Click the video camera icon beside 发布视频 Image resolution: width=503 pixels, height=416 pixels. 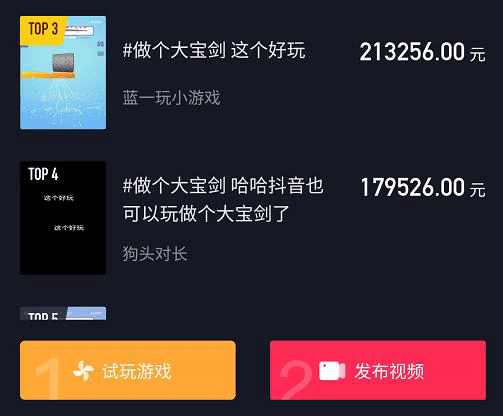(x=332, y=371)
